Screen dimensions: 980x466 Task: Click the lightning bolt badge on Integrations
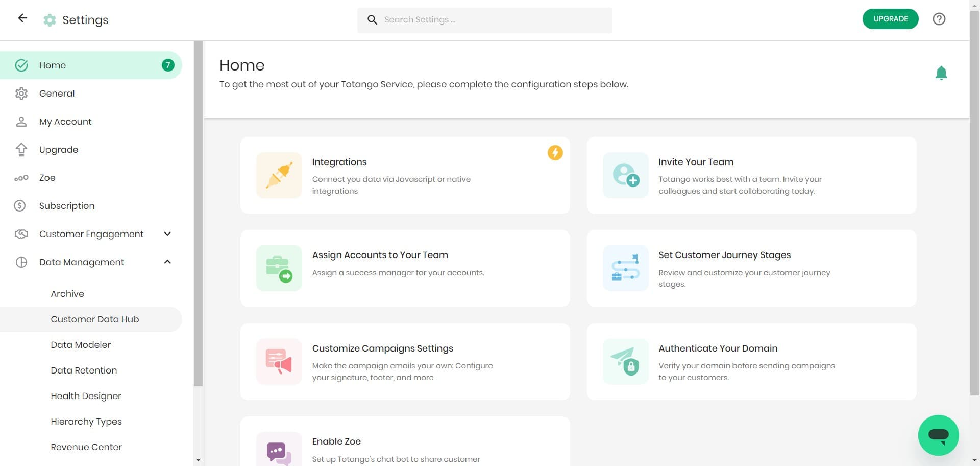point(555,152)
